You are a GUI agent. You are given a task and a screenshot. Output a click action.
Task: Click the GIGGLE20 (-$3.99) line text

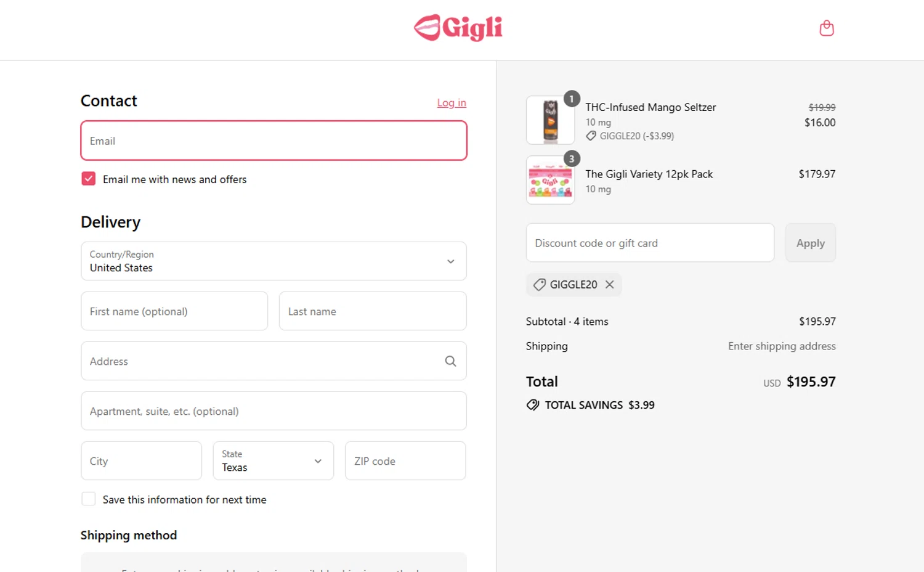pos(637,136)
